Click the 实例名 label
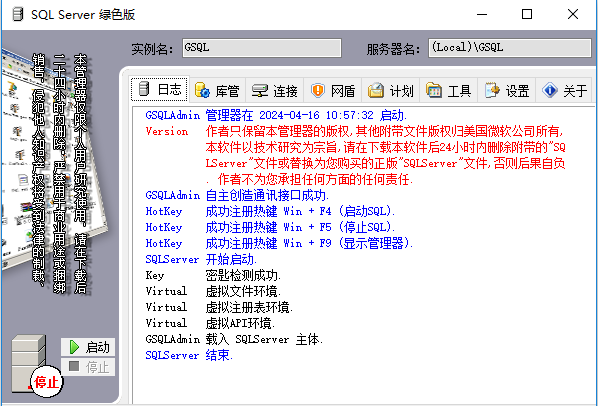The width and height of the screenshot is (598, 406). [152, 49]
